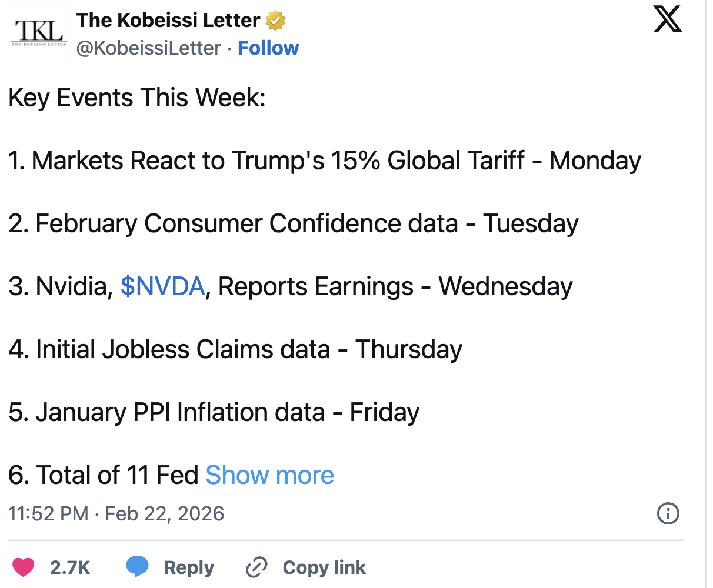
Task: Click the Initial Jobless Claims line
Action: 235,349
